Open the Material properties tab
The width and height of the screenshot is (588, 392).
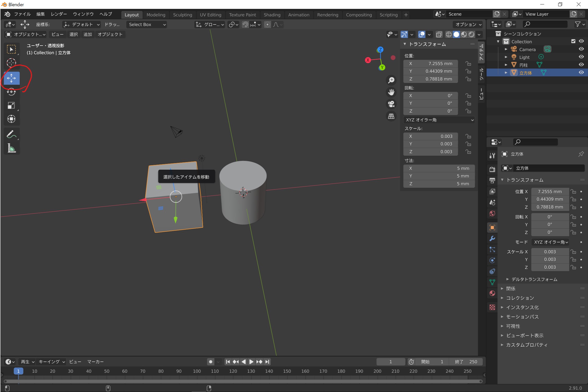pos(492,293)
